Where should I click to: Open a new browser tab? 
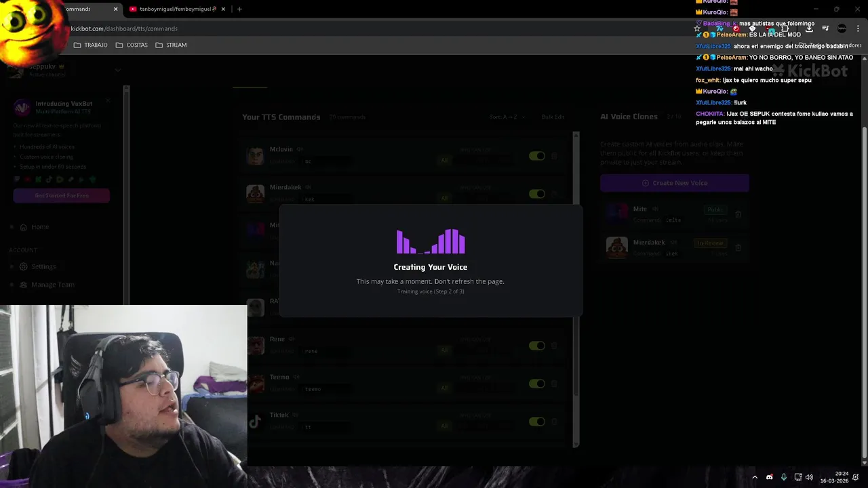239,9
